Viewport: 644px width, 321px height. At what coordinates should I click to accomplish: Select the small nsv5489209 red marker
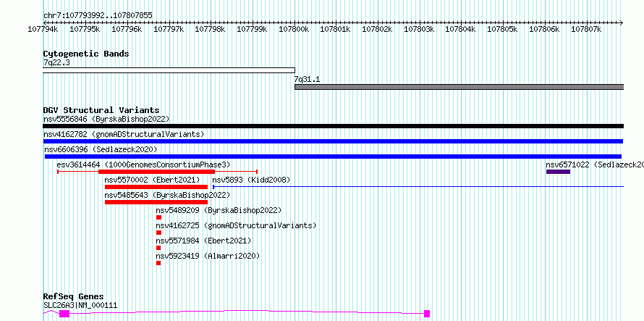[158, 217]
